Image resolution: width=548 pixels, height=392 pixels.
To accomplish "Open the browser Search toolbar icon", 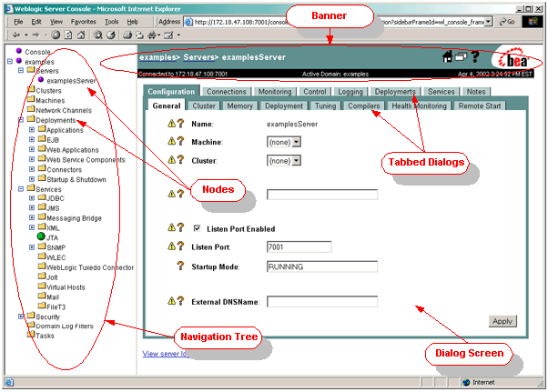I will pyautogui.click(x=98, y=35).
